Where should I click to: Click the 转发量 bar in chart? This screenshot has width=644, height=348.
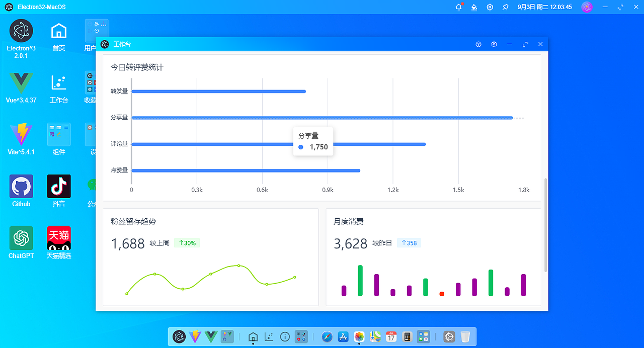[x=218, y=92]
